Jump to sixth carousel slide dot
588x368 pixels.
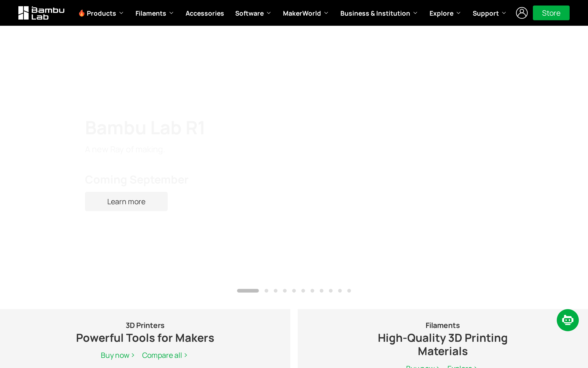coord(303,290)
